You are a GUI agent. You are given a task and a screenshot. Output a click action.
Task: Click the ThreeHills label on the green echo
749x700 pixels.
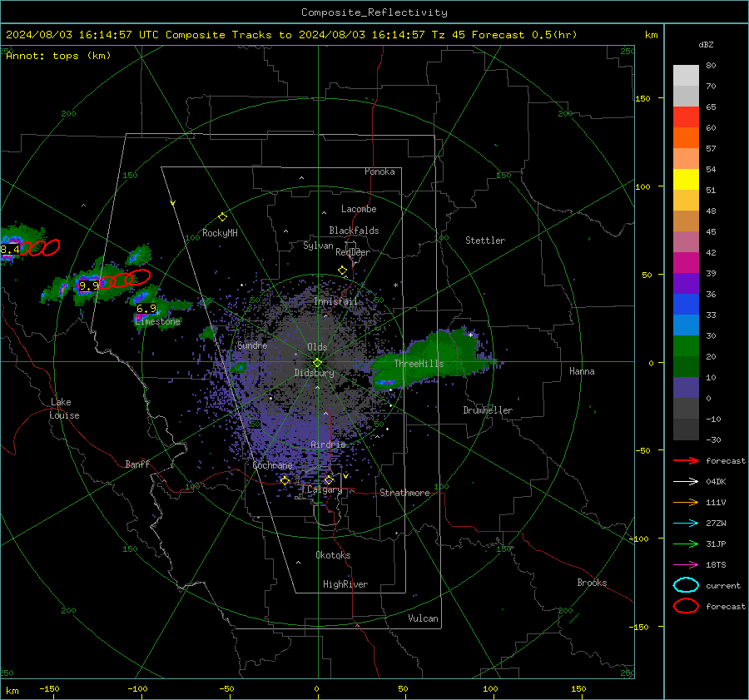[x=419, y=364]
